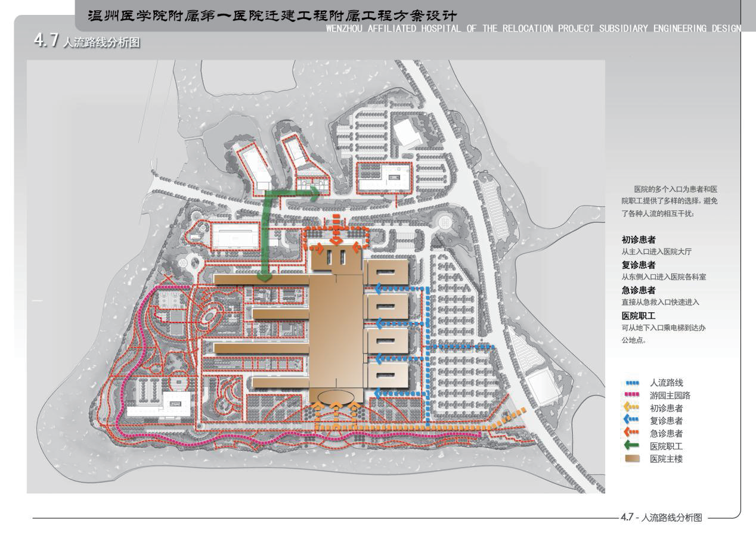Click the line 从东侧入口进入医院各科室
The image size is (756, 534).
coord(664,277)
